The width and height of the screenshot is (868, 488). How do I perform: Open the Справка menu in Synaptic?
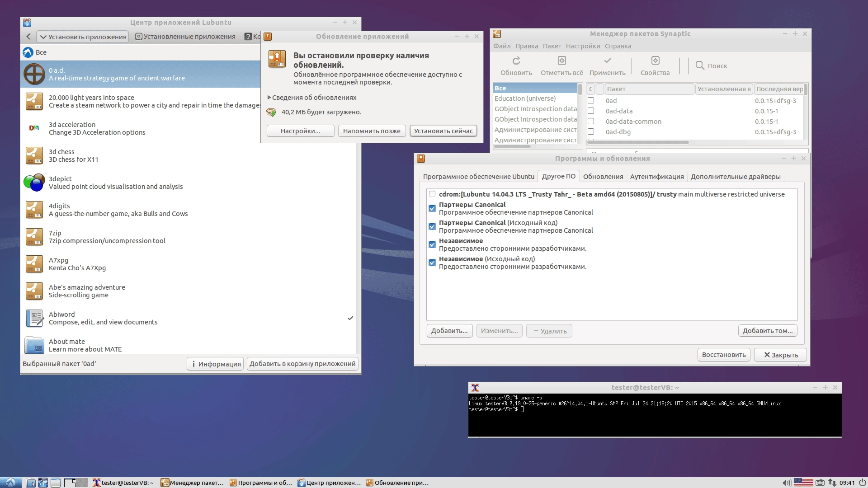tap(618, 46)
